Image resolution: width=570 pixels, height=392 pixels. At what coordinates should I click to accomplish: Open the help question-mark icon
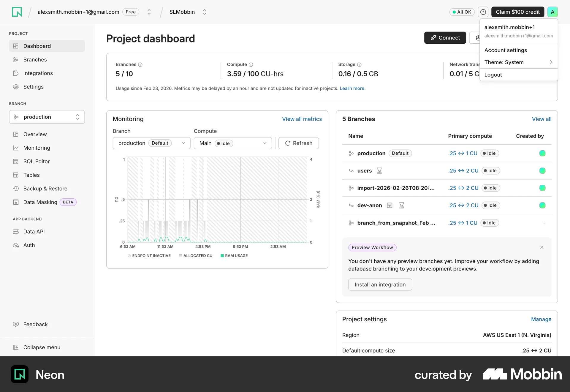click(483, 12)
